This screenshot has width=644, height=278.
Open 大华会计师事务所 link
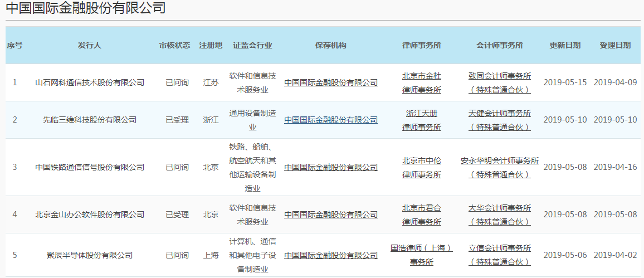(499, 214)
